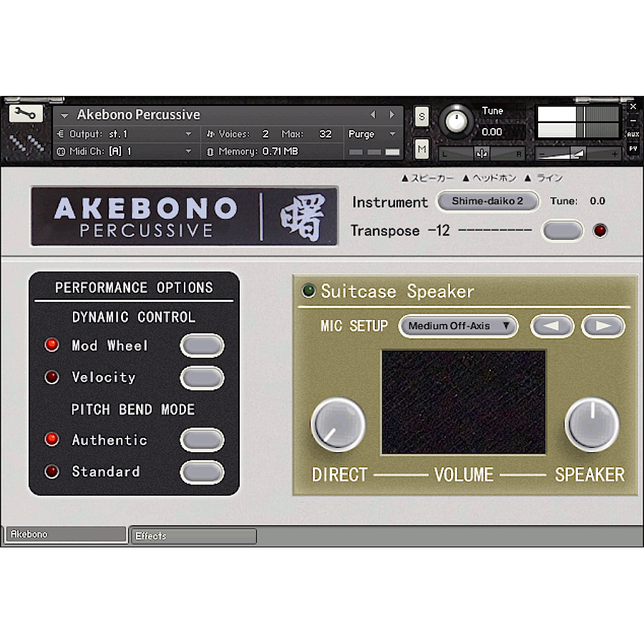Solo the instrument with the S button
Viewport: 644px width, 644px height.
pyautogui.click(x=421, y=116)
